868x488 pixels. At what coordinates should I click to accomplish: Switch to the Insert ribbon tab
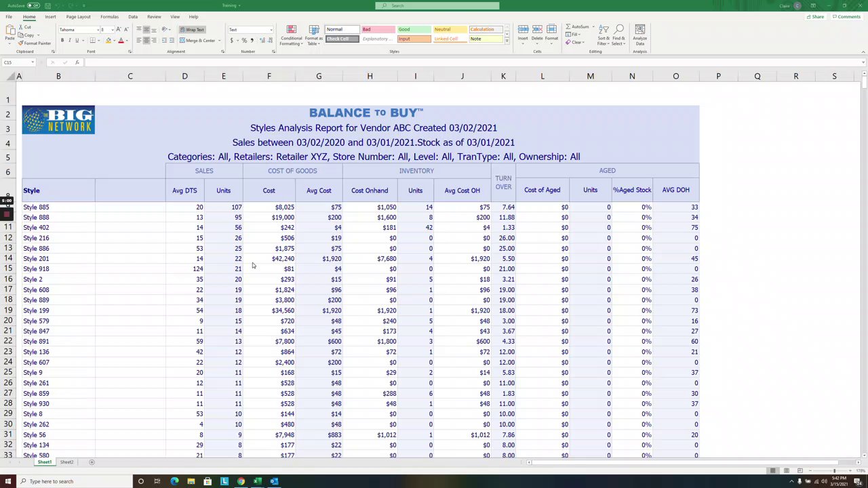(50, 17)
